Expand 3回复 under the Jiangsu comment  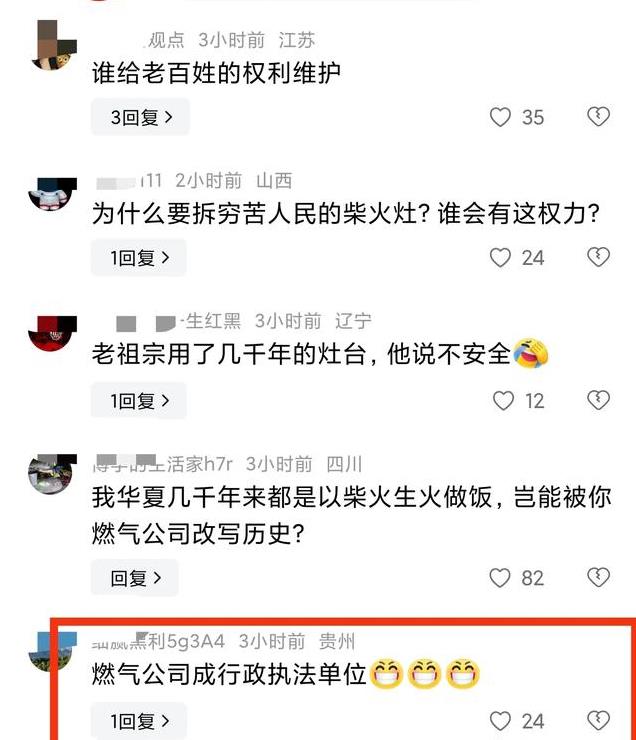pos(141,117)
